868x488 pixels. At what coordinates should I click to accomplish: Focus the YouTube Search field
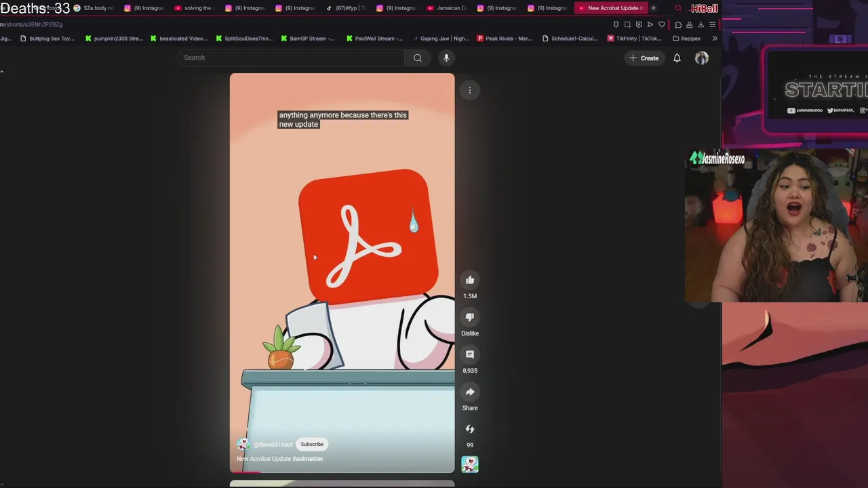tap(292, 58)
